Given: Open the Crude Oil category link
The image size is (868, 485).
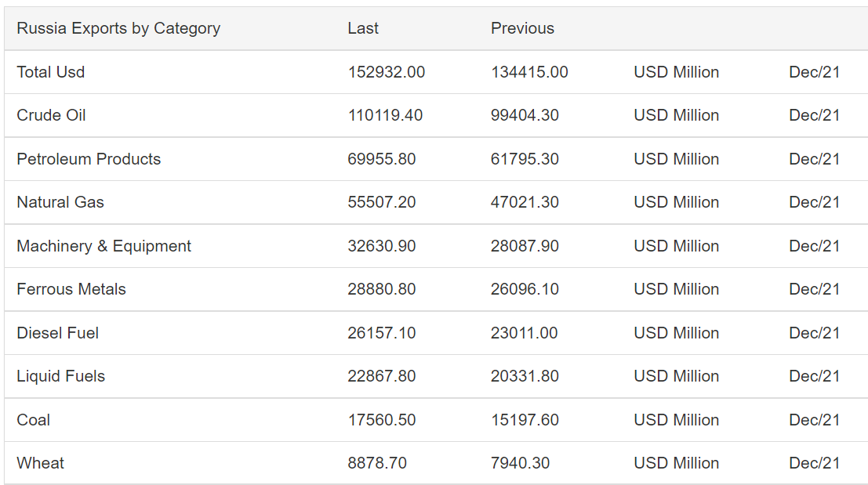Looking at the screenshot, I should tap(51, 115).
